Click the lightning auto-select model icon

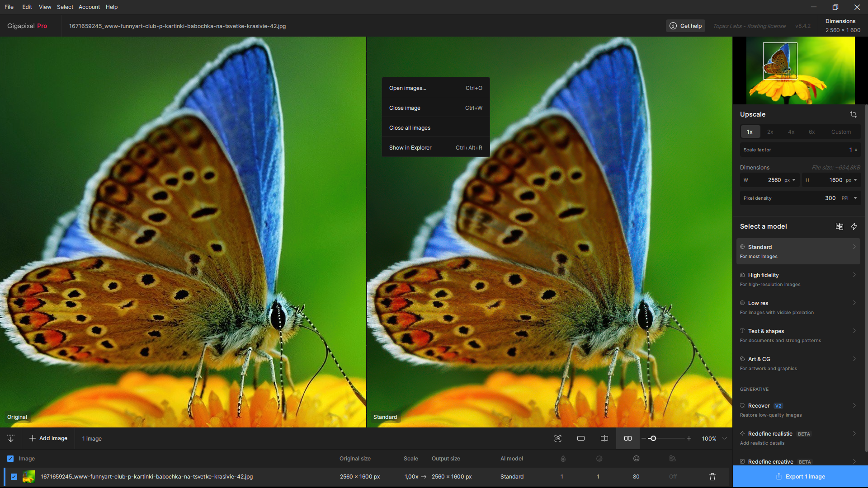(854, 226)
